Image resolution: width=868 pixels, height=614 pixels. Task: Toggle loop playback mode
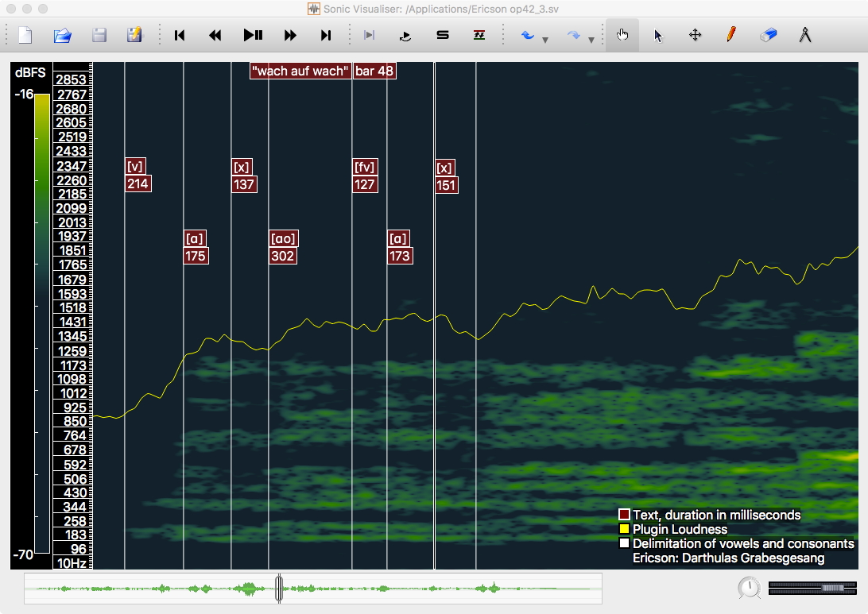405,36
